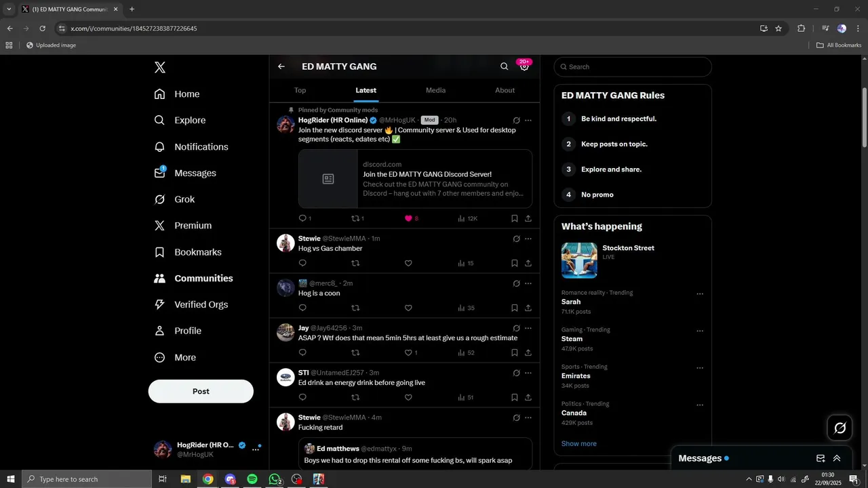The height and width of the screenshot is (488, 868).
Task: Open community search magnifier icon
Action: tap(504, 66)
